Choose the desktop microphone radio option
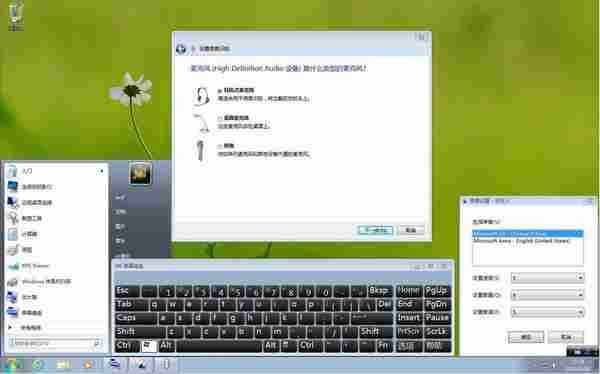Screen dimensions: 600x374 (x=220, y=118)
